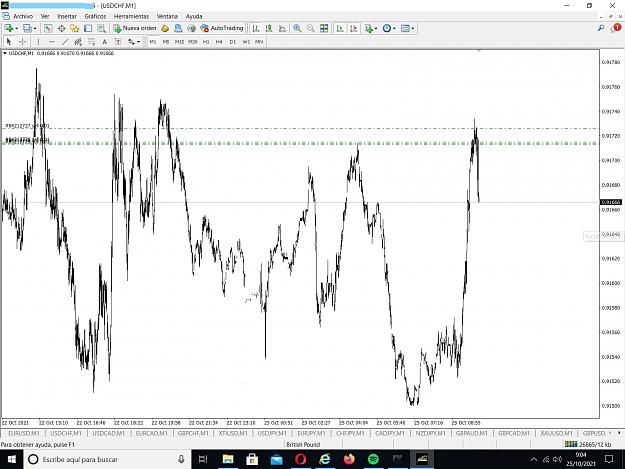
Task: Tile chart windows
Action: pyautogui.click(x=324, y=28)
